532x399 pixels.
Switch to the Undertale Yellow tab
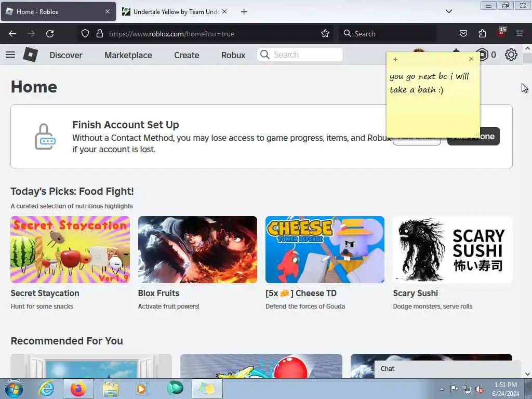tap(175, 12)
